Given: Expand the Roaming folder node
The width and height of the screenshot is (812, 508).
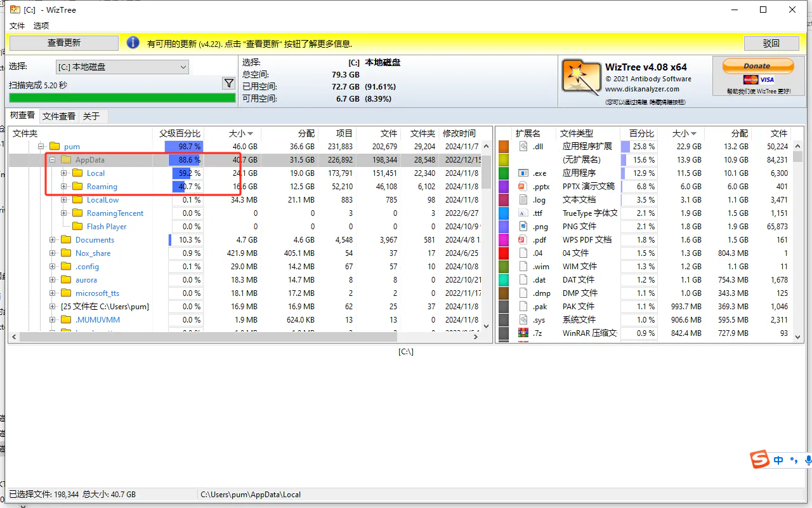Looking at the screenshot, I should click(64, 187).
